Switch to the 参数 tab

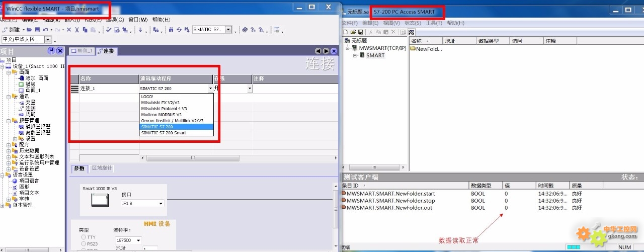click(79, 168)
